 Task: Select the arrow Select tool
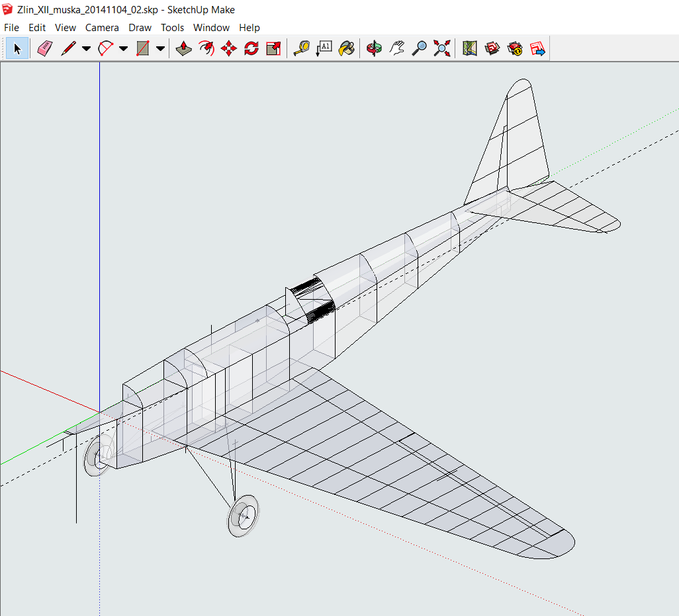click(x=17, y=48)
